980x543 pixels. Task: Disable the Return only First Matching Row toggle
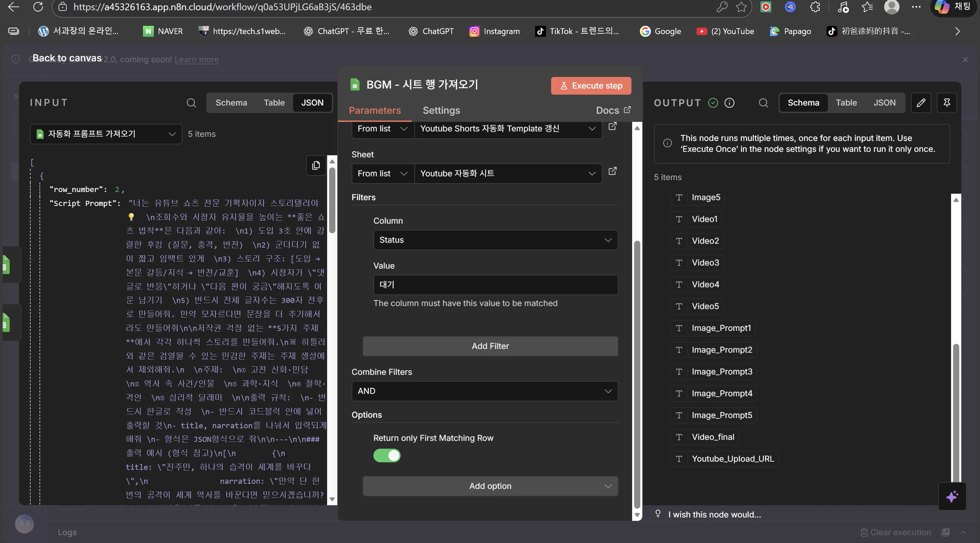pyautogui.click(x=387, y=456)
